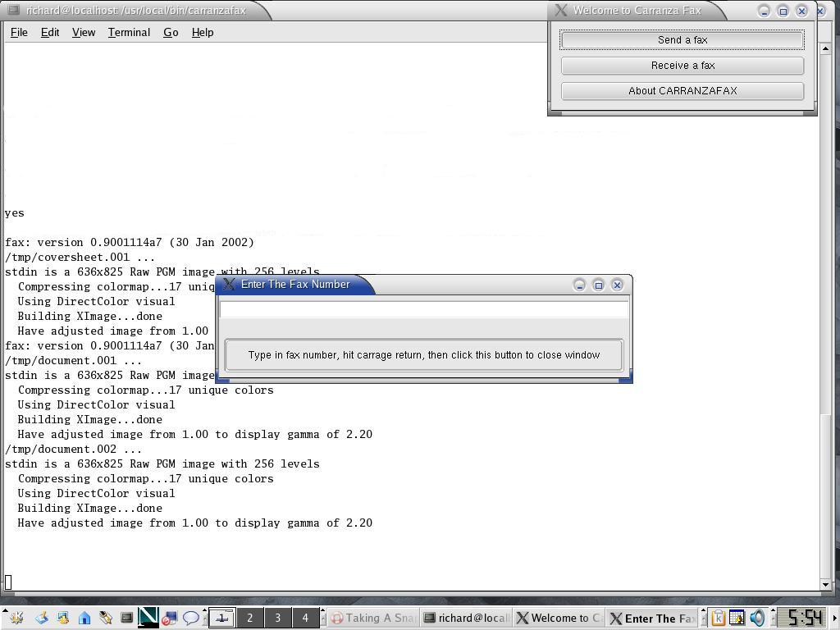Click the '/tmp/coversheet.001 ...' terminal line
Viewport: 840px width, 630px height.
coord(80,257)
